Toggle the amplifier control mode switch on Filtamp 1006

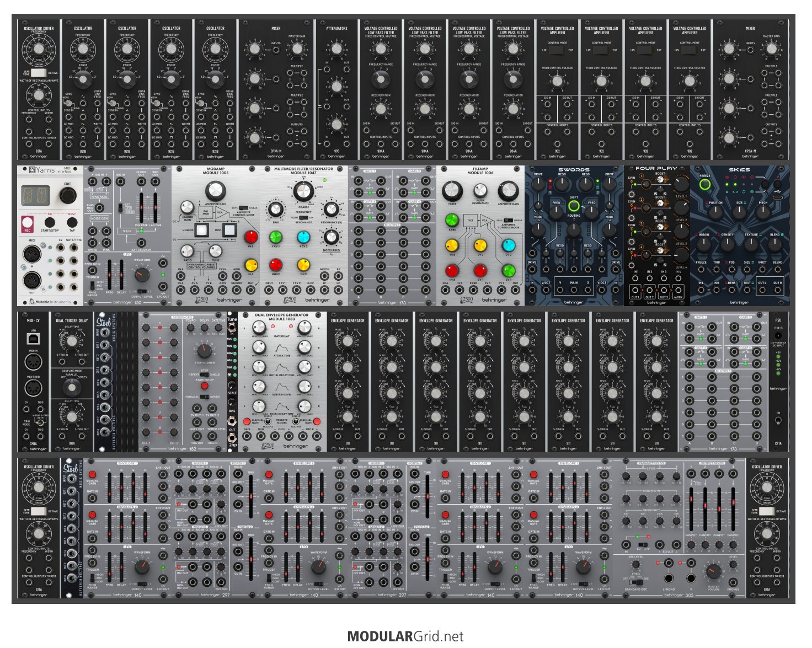click(x=507, y=221)
